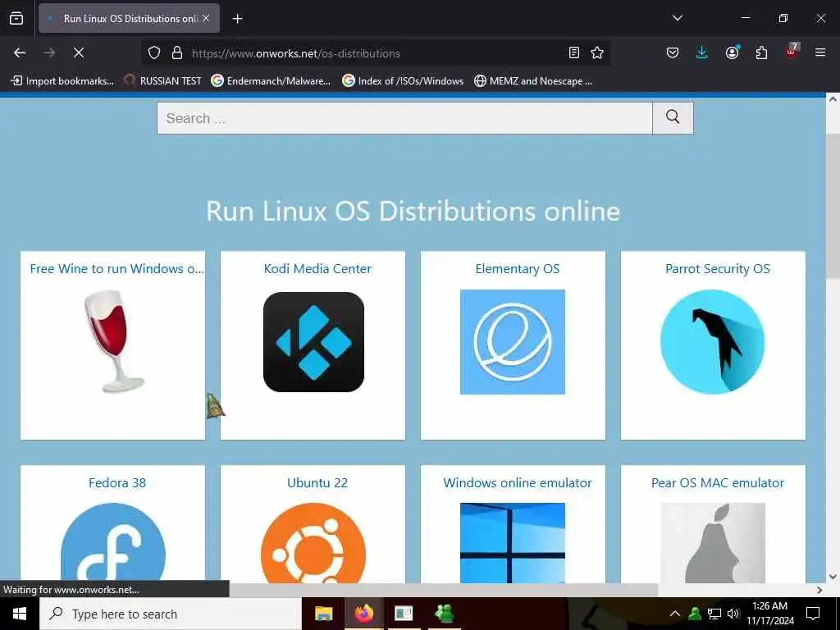Open a new tab with plus button
The width and height of the screenshot is (840, 630).
237,19
